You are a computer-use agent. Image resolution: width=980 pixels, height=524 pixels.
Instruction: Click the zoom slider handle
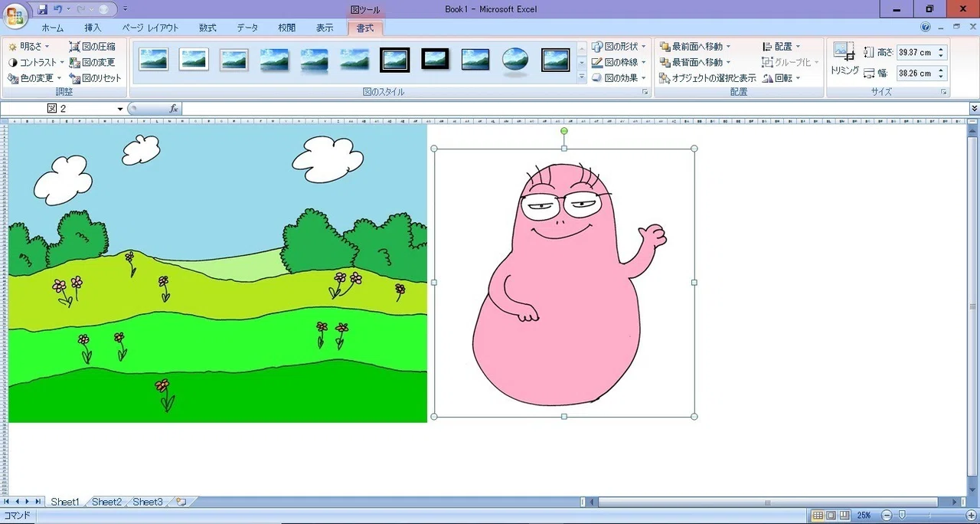coord(902,516)
